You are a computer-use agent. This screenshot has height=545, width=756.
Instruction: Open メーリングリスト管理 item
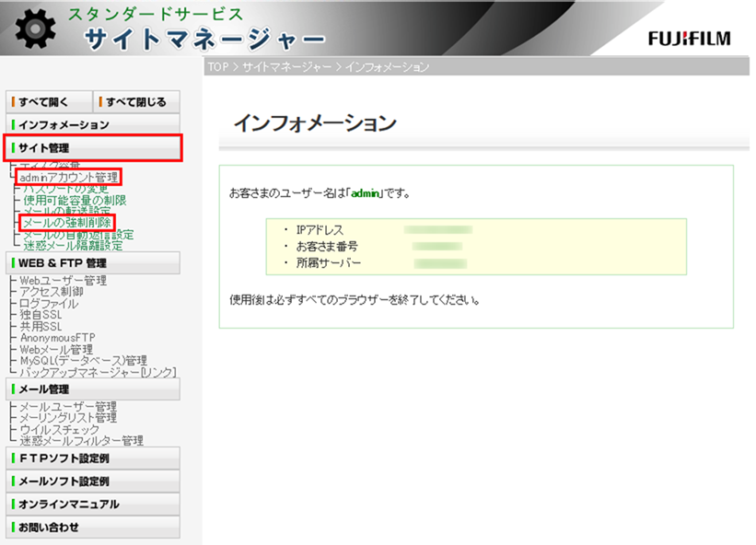(68, 418)
